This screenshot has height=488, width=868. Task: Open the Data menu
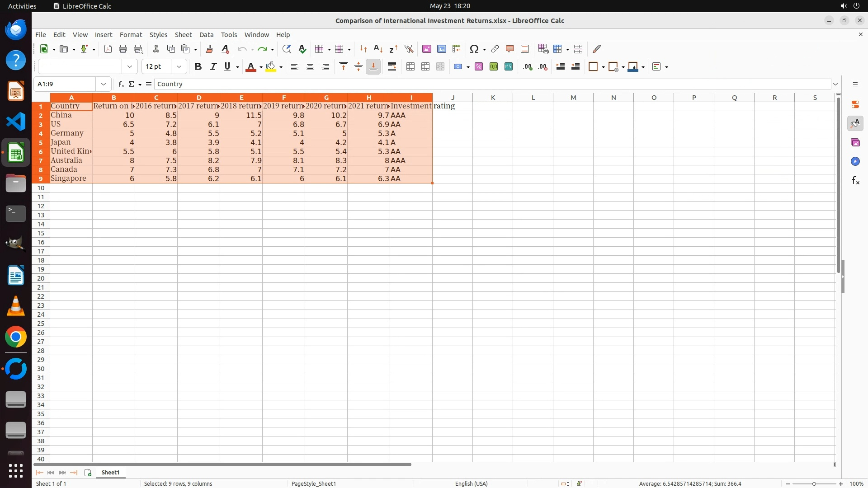coord(206,35)
